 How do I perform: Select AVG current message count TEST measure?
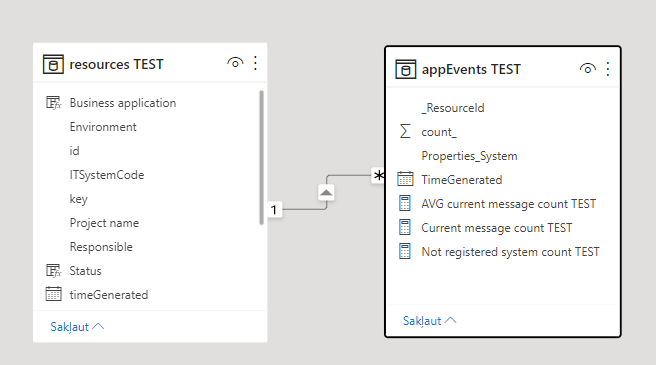click(x=509, y=204)
